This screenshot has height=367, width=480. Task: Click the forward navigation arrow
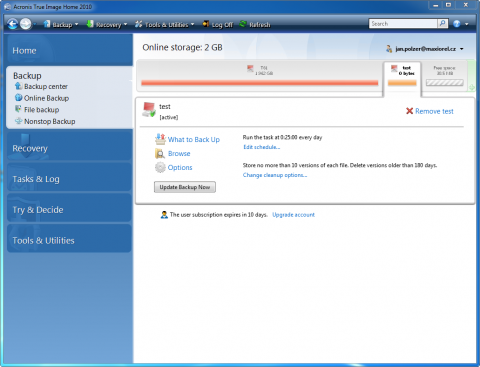pyautogui.click(x=26, y=24)
